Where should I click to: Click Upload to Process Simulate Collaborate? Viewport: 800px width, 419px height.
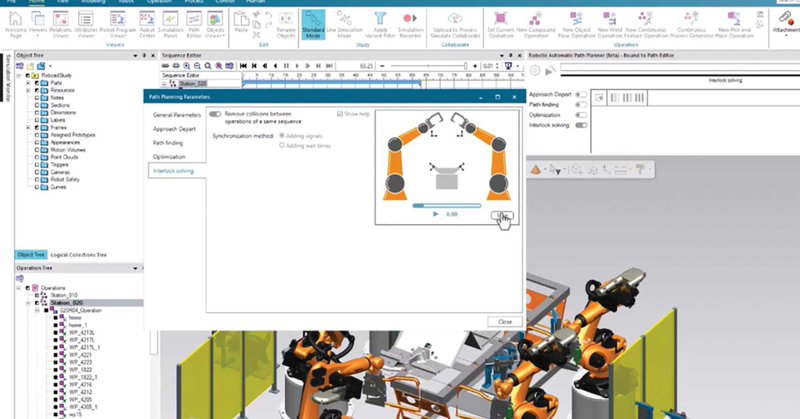[455, 24]
